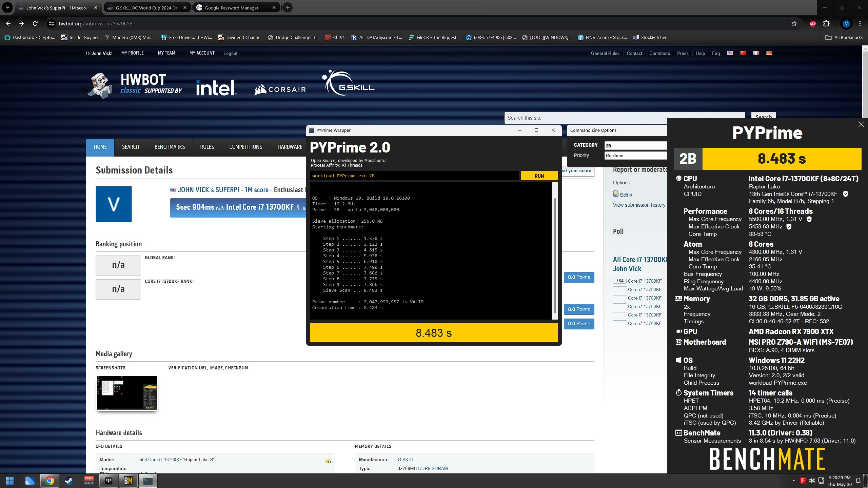868x488 pixels.
Task: Reload the hwbot page
Action: click(x=35, y=23)
